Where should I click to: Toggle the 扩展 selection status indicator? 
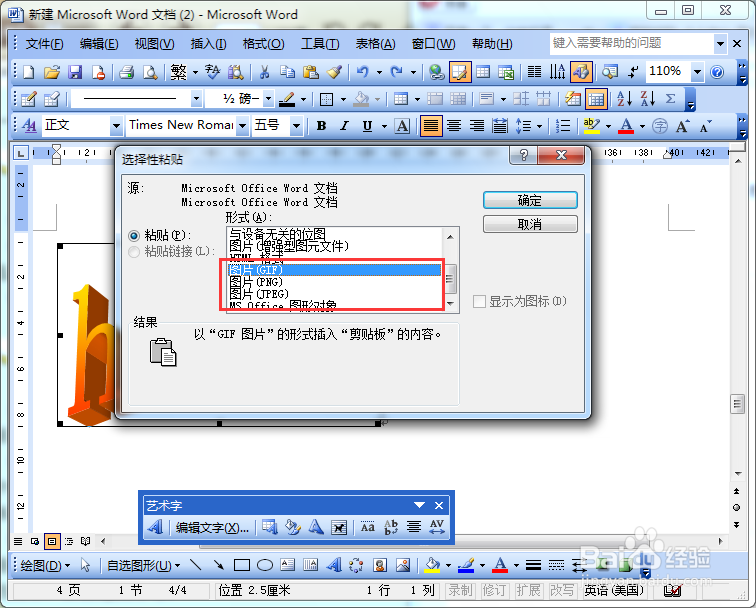528,590
